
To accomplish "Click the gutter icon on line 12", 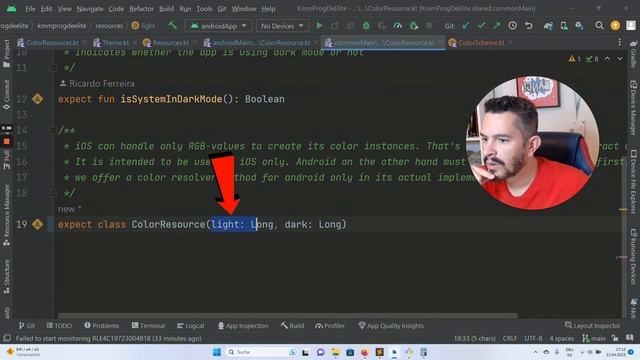I will tap(38, 99).
